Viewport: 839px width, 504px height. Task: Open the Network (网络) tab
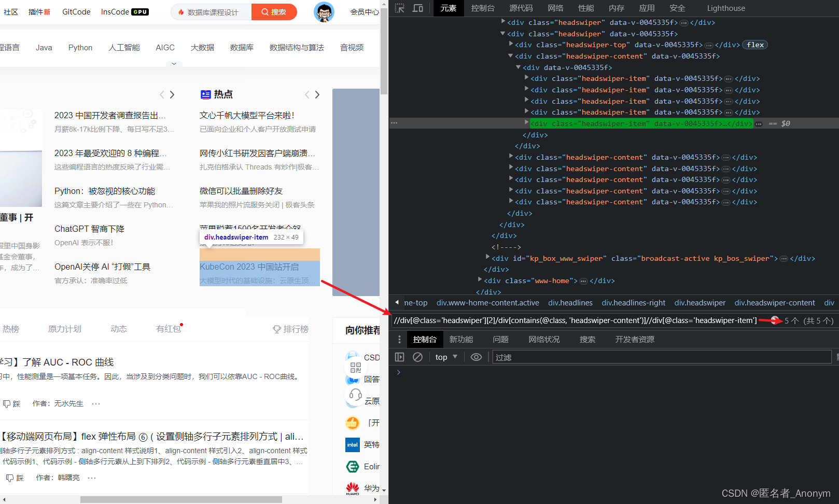pyautogui.click(x=555, y=8)
